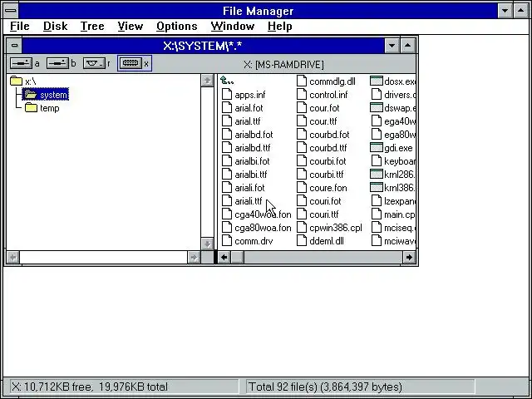The image size is (532, 399).
Task: Select file courbd.ttf
Action: coord(322,148)
